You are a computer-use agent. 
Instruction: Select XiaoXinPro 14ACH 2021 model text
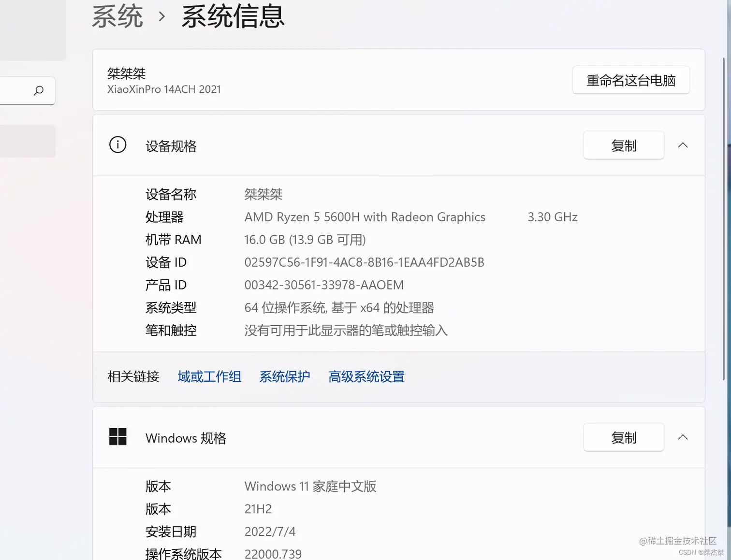[x=164, y=89]
